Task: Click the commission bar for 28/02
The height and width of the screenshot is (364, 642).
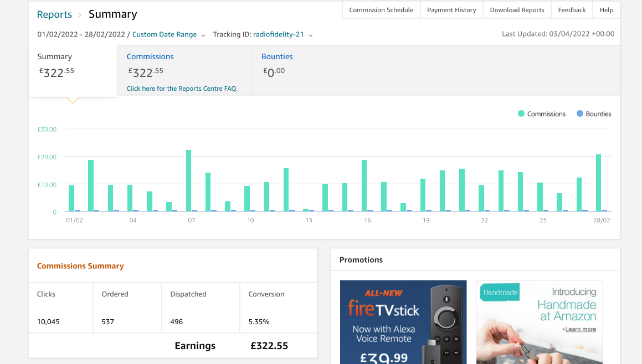Action: click(599, 183)
